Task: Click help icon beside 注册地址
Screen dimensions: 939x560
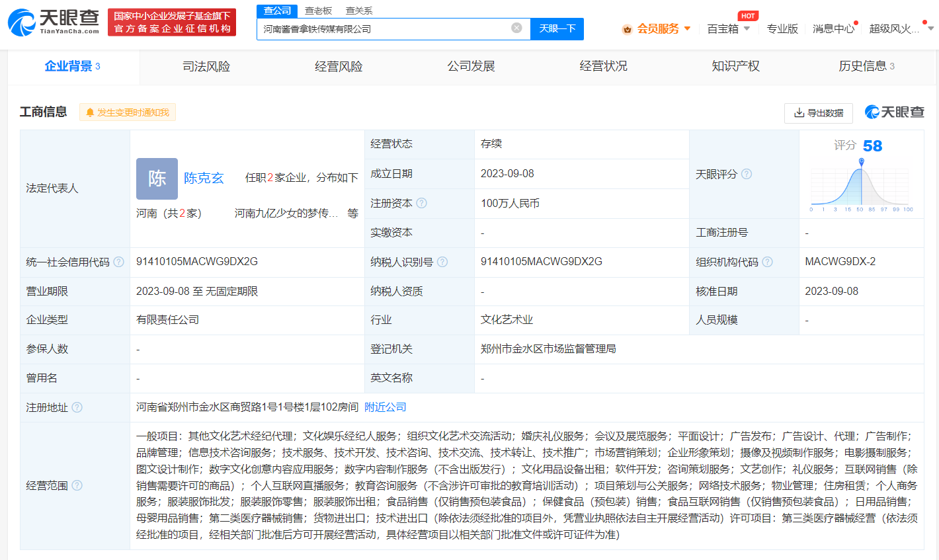Action: (x=77, y=407)
